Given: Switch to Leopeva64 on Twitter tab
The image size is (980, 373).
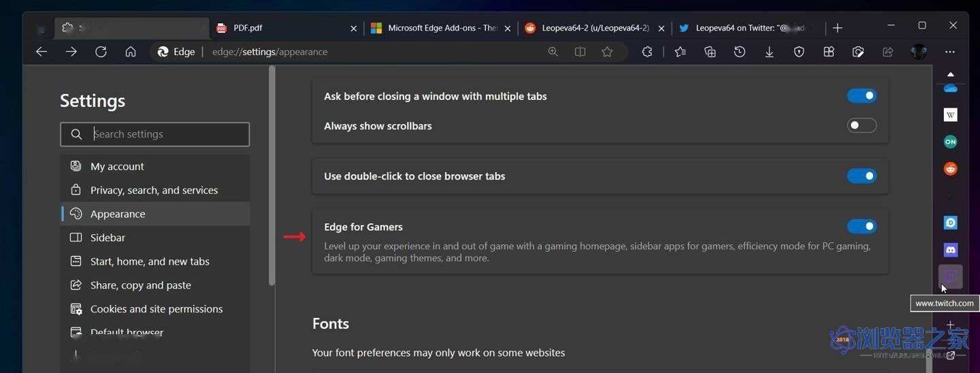Looking at the screenshot, I should pyautogui.click(x=749, y=28).
